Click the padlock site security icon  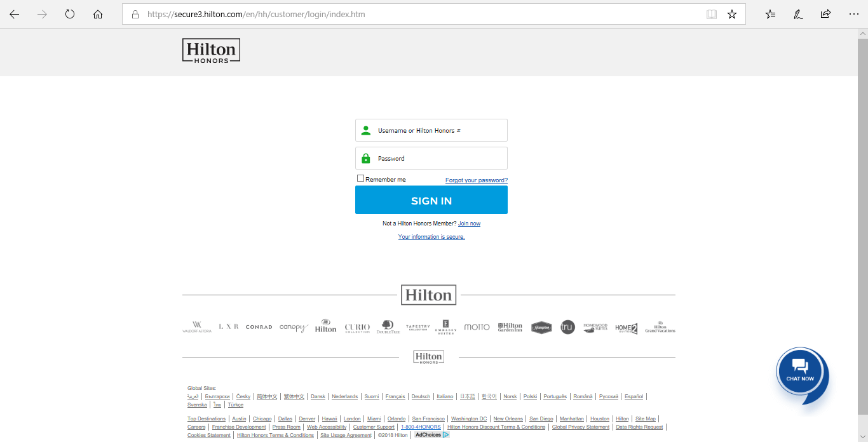(135, 14)
